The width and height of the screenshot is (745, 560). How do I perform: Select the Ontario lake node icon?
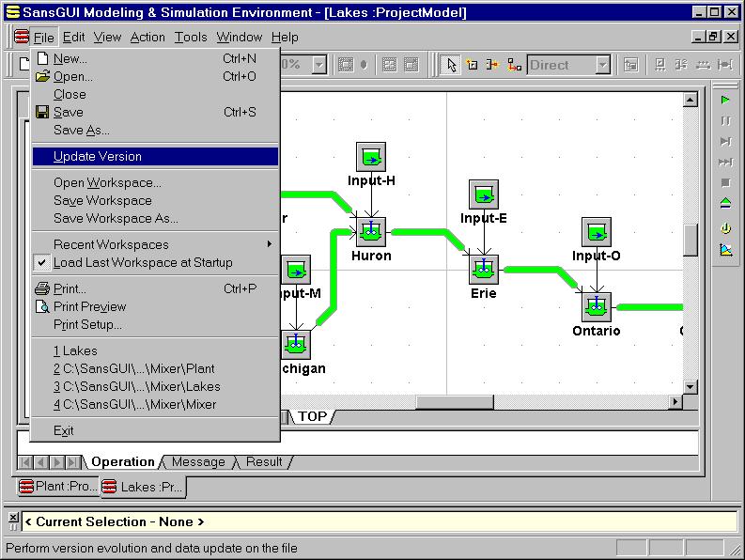tap(597, 306)
